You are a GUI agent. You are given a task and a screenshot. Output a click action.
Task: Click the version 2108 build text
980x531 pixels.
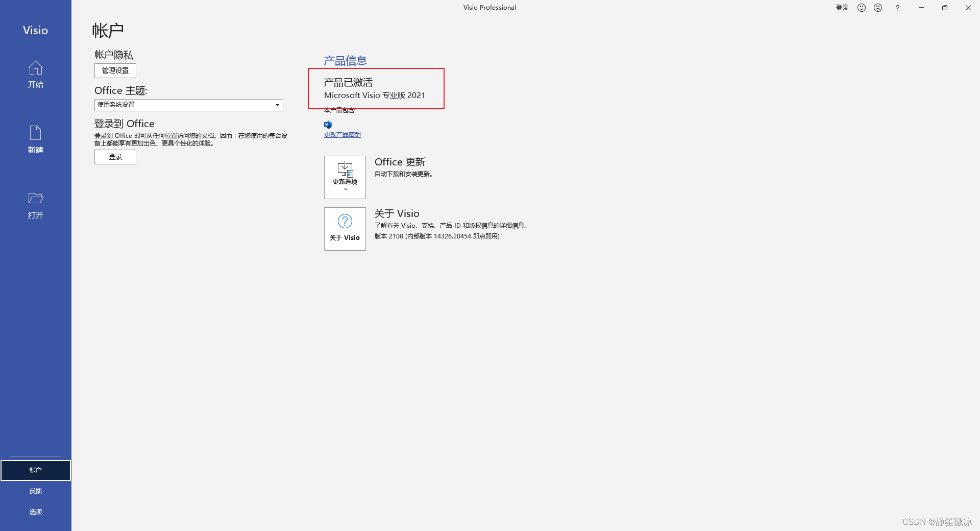(437, 236)
